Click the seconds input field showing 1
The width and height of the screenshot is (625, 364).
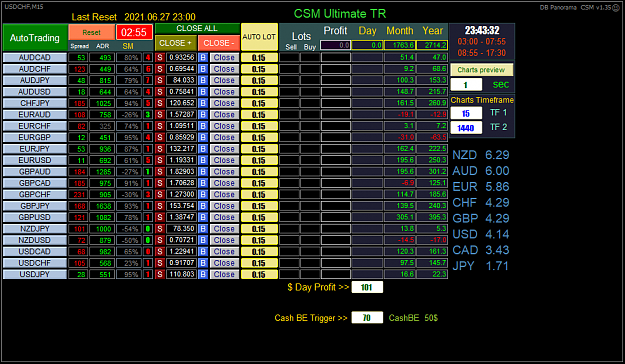[x=466, y=85]
